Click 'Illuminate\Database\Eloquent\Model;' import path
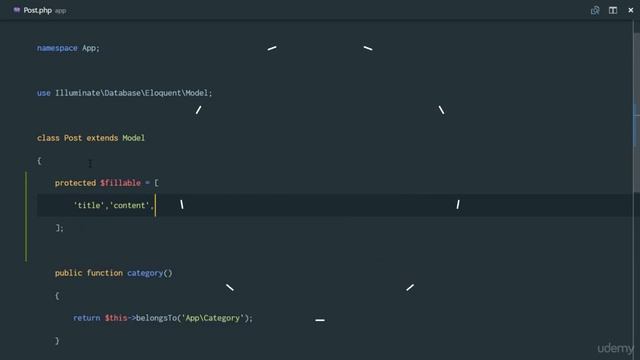This screenshot has height=360, width=640. click(x=134, y=93)
